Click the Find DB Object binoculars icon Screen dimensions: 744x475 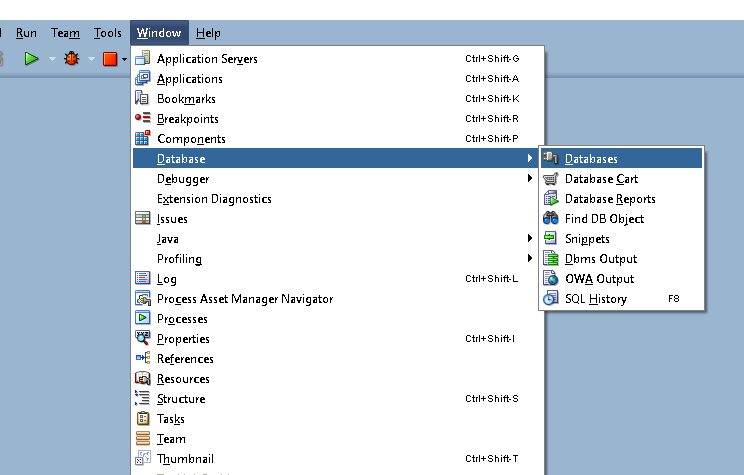(550, 219)
